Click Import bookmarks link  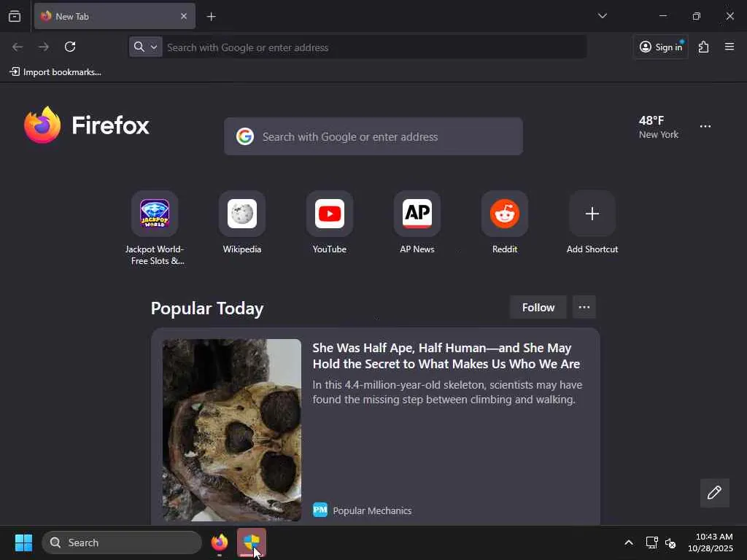[55, 72]
